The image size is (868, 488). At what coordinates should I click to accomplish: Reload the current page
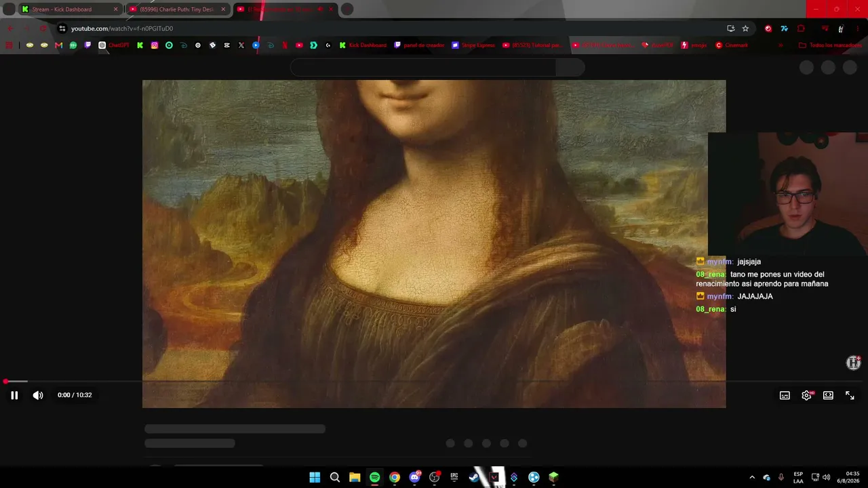pyautogui.click(x=43, y=28)
